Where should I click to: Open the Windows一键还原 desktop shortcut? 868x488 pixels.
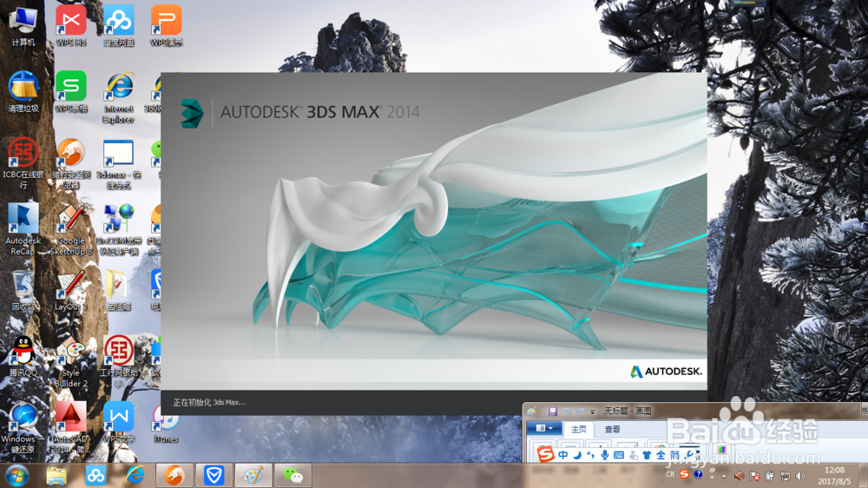coord(23,427)
